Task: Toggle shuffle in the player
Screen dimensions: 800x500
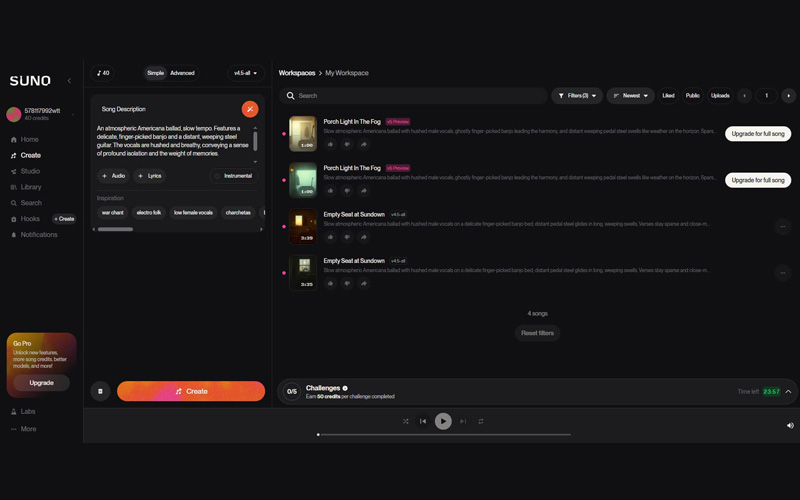Action: (x=406, y=421)
